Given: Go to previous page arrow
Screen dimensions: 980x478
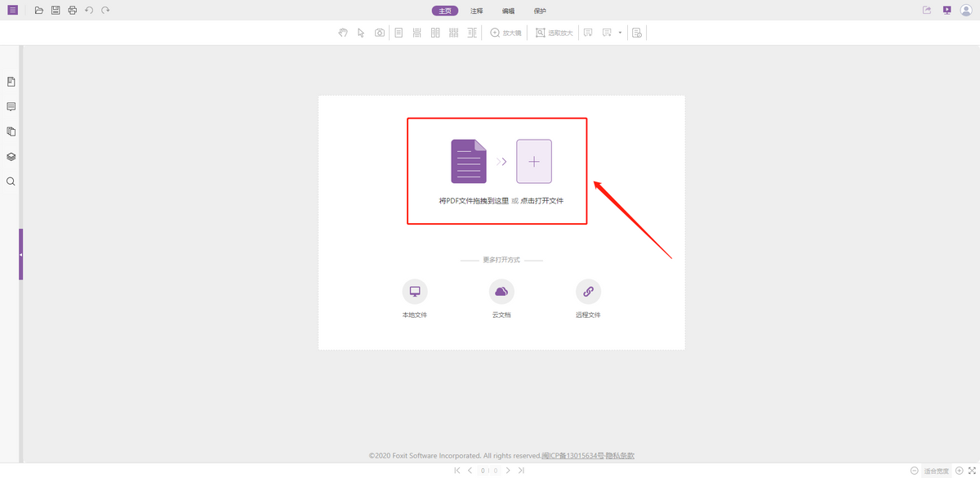Looking at the screenshot, I should click(470, 471).
